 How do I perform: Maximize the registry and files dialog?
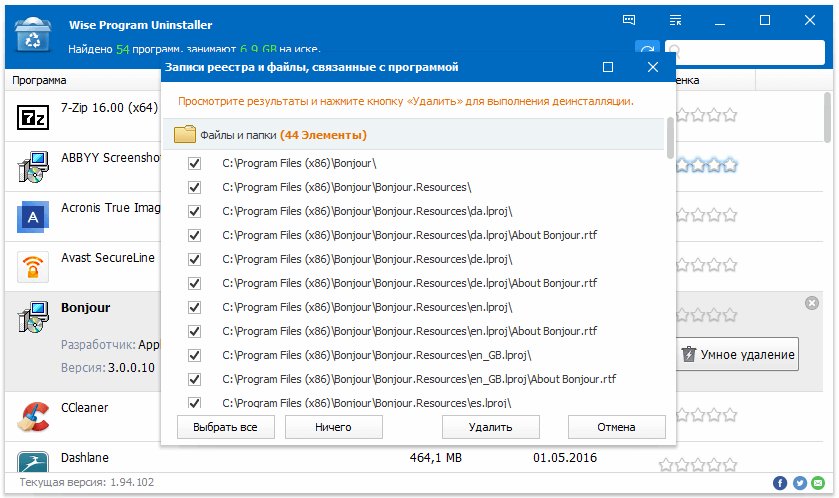[x=608, y=67]
